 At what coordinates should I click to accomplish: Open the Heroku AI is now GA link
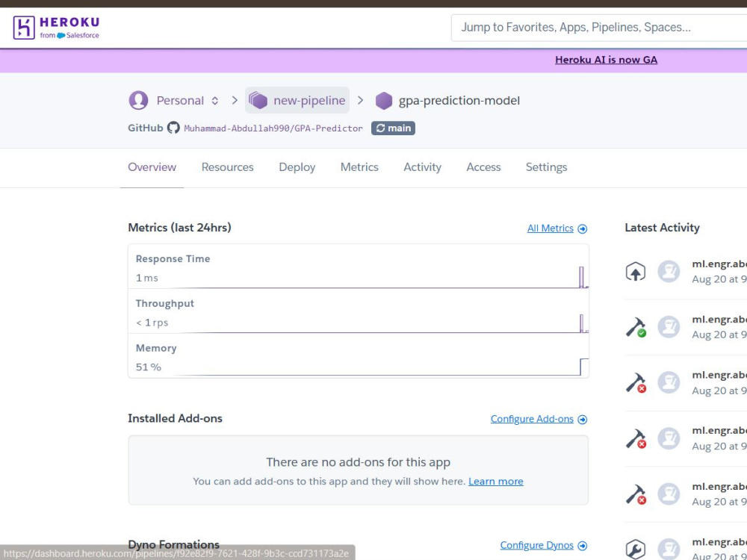[x=606, y=60]
